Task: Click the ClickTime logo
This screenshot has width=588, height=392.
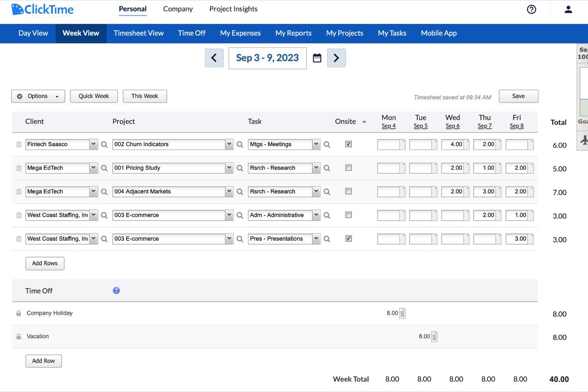Action: [x=43, y=9]
